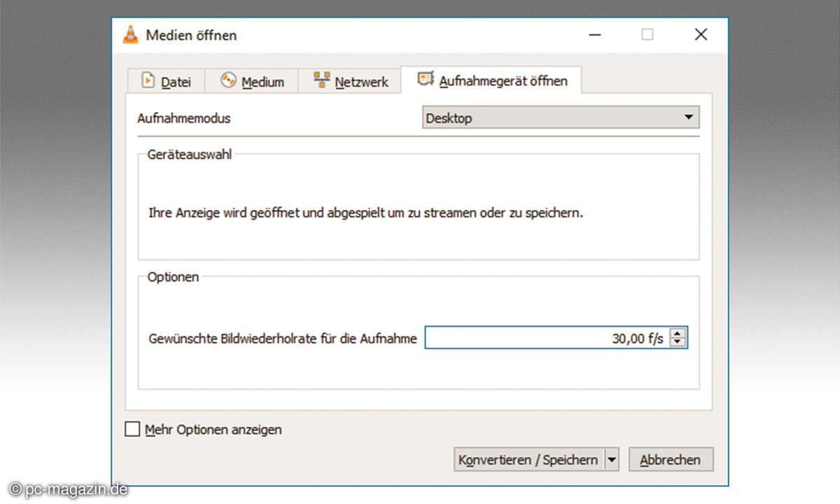Expand the arrow beside Konvertieren / Speichern

[612, 460]
